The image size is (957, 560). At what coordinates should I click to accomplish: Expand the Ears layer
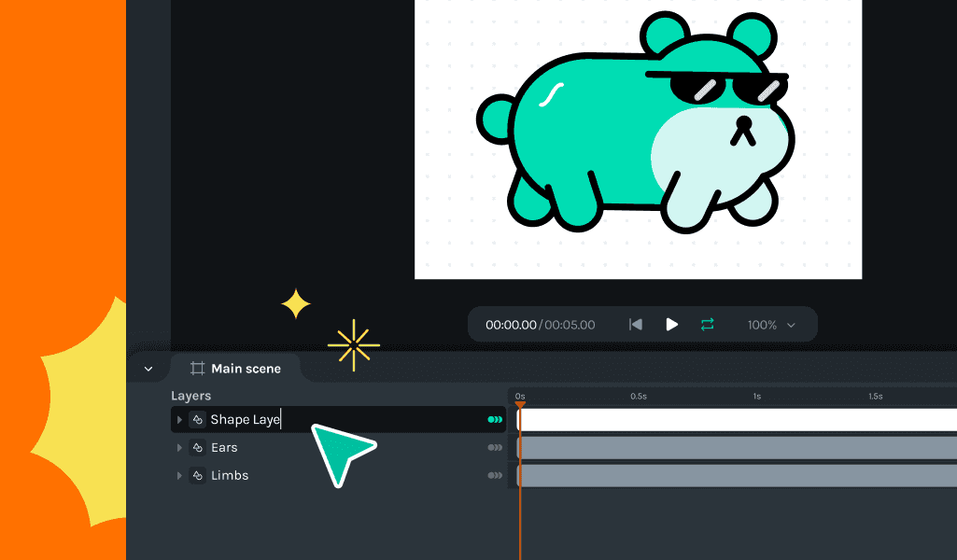[x=179, y=447]
